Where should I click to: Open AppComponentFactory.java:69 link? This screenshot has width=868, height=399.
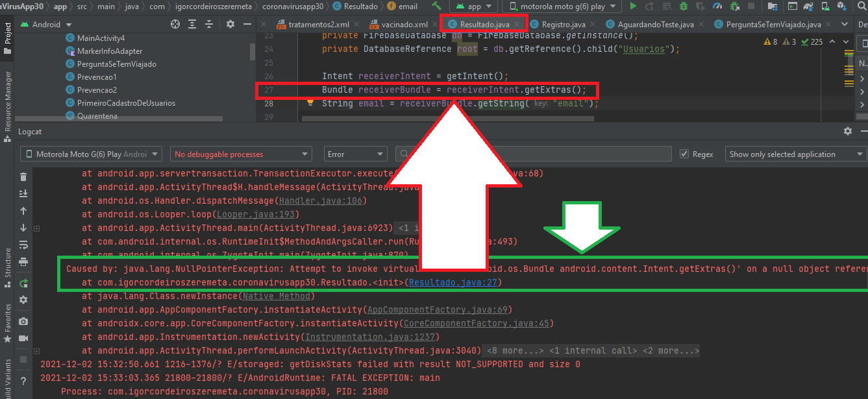click(x=437, y=310)
